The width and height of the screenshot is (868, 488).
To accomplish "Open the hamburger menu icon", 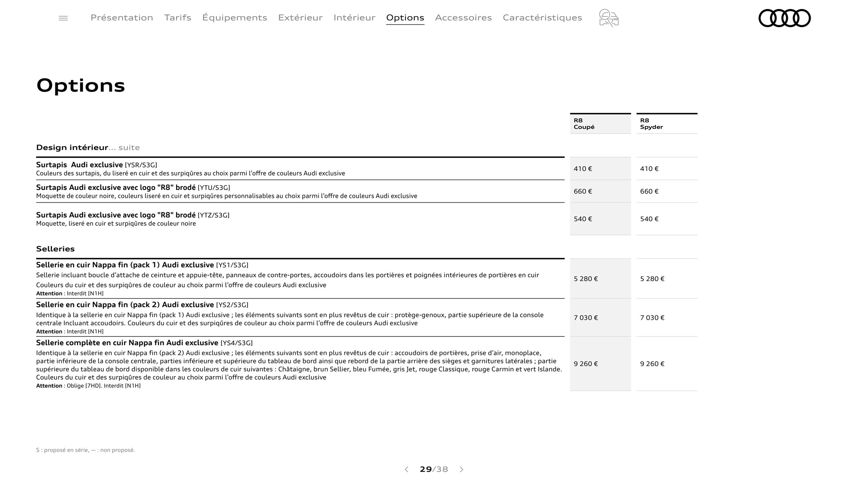I will (x=63, y=18).
